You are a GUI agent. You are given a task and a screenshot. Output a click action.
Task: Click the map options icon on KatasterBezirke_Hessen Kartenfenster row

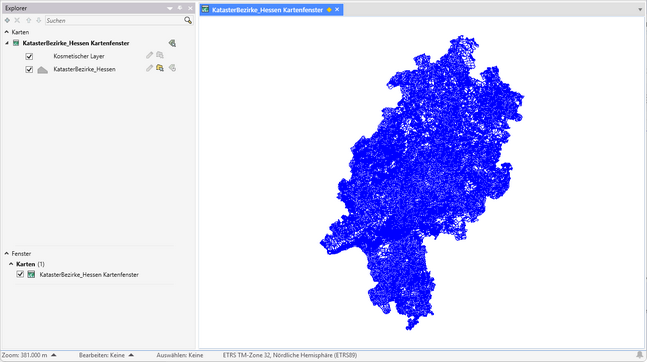[172, 43]
